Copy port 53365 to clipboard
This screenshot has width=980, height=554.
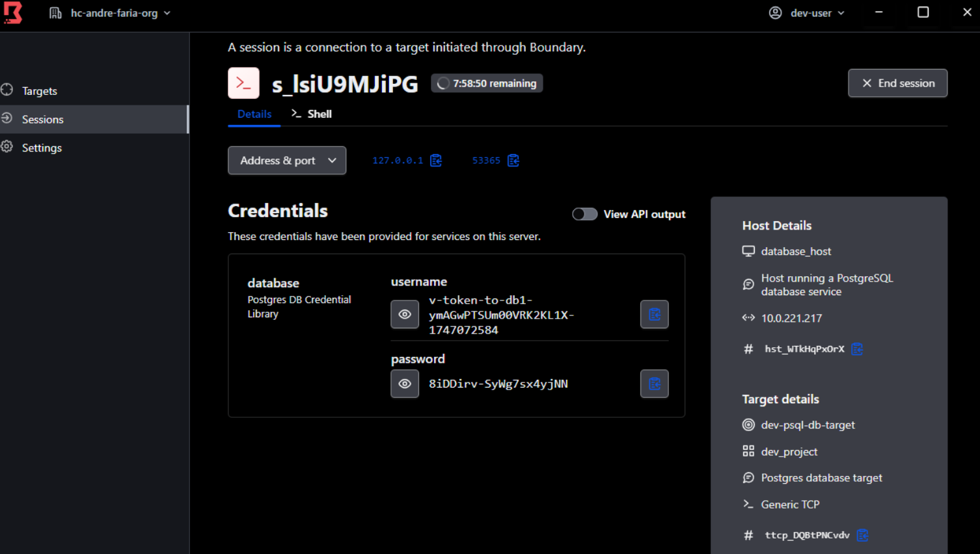click(513, 161)
